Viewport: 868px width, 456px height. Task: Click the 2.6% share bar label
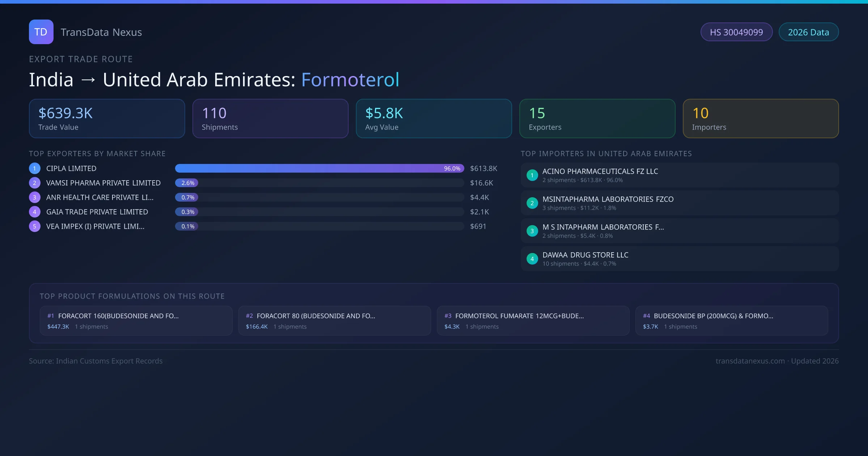pos(187,183)
